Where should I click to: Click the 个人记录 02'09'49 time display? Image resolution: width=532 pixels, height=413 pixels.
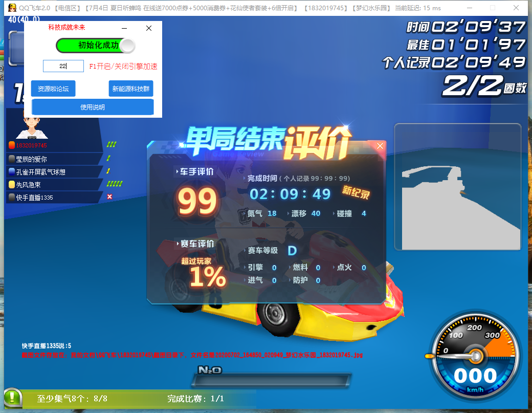tap(454, 62)
